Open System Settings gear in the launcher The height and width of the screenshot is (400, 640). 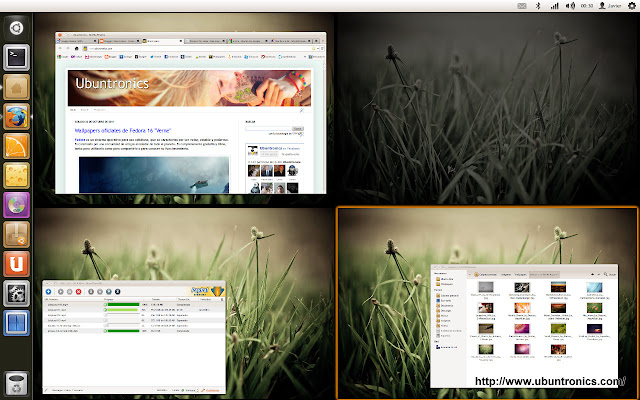tap(16, 293)
